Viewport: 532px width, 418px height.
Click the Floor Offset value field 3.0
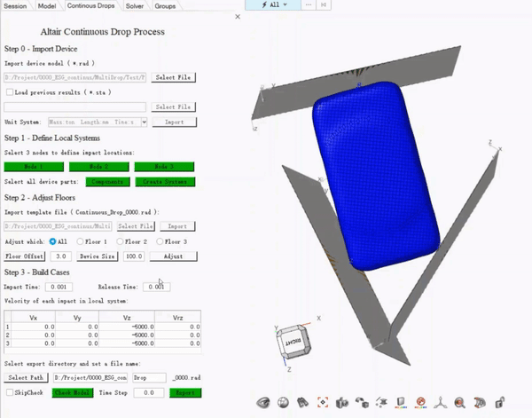60,256
